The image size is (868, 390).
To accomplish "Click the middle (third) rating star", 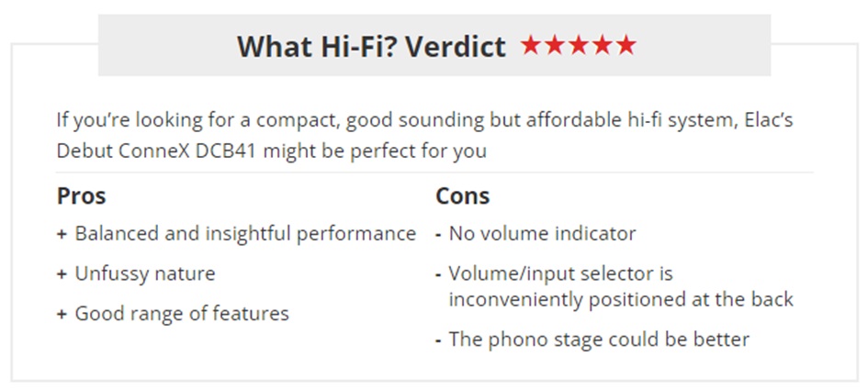I will [579, 45].
